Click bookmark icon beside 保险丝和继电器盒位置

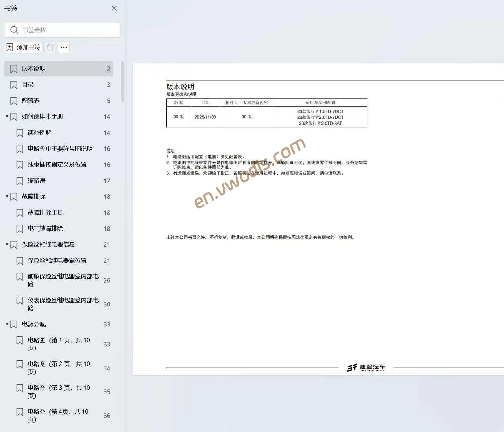(x=20, y=261)
